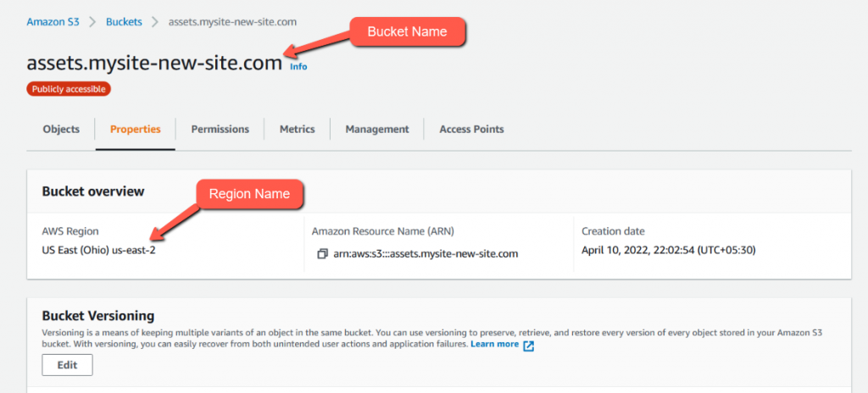Image resolution: width=868 pixels, height=393 pixels.
Task: Click the Bucket Versioning heading
Action: coord(98,316)
